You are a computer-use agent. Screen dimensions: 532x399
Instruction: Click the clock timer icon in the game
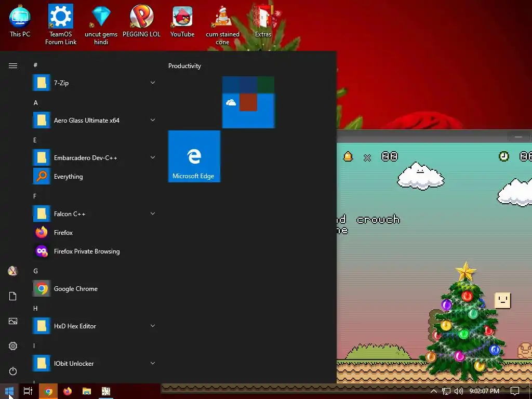504,156
